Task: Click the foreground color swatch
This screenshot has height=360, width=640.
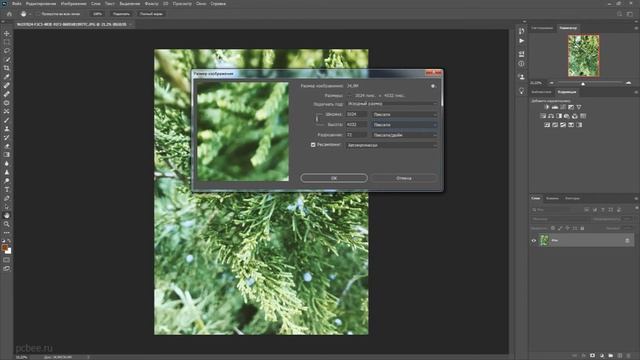Action: click(x=5, y=248)
